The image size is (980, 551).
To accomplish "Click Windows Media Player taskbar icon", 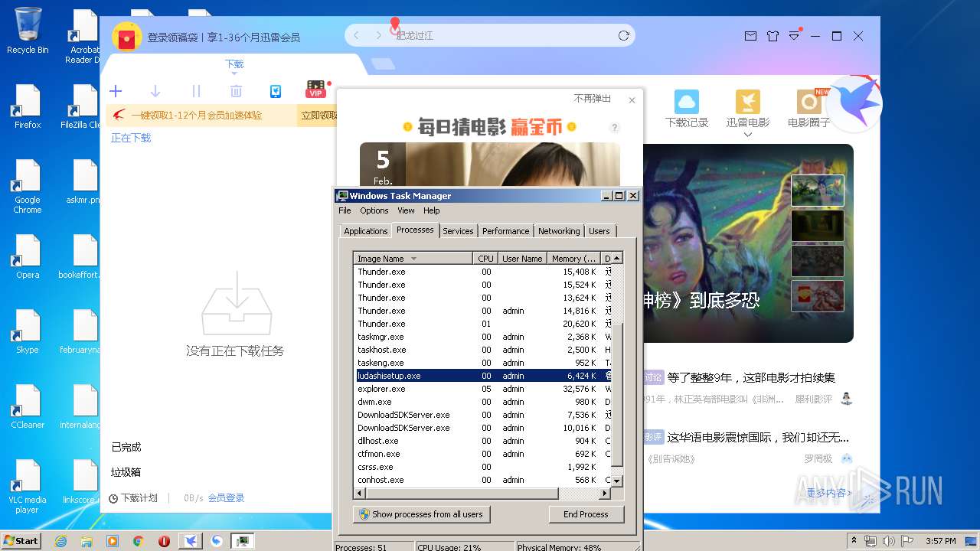I will 113,541.
